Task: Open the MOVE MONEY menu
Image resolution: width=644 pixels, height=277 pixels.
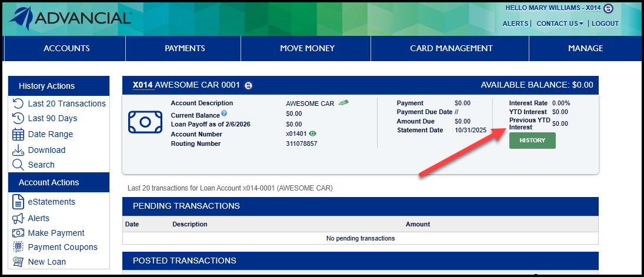Action: (x=307, y=48)
